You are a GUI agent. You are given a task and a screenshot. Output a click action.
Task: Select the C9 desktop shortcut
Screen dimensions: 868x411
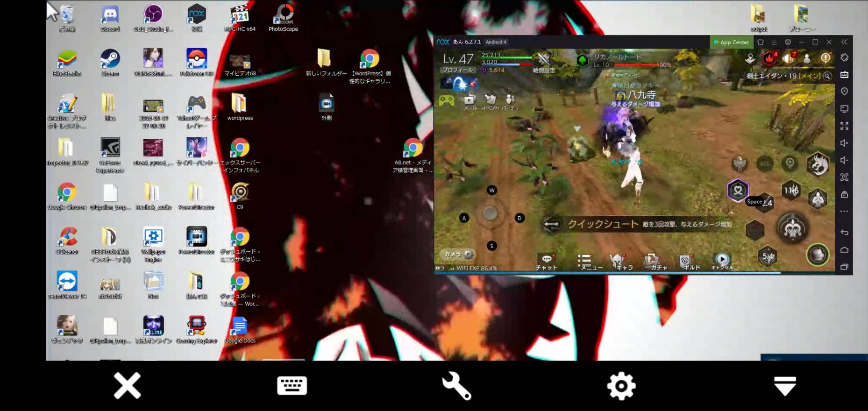(240, 197)
